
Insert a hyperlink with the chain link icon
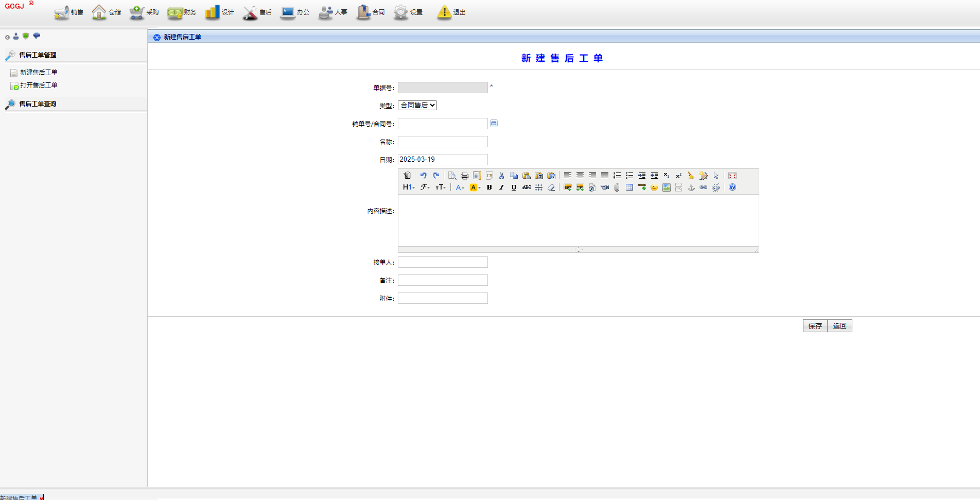pyautogui.click(x=703, y=187)
